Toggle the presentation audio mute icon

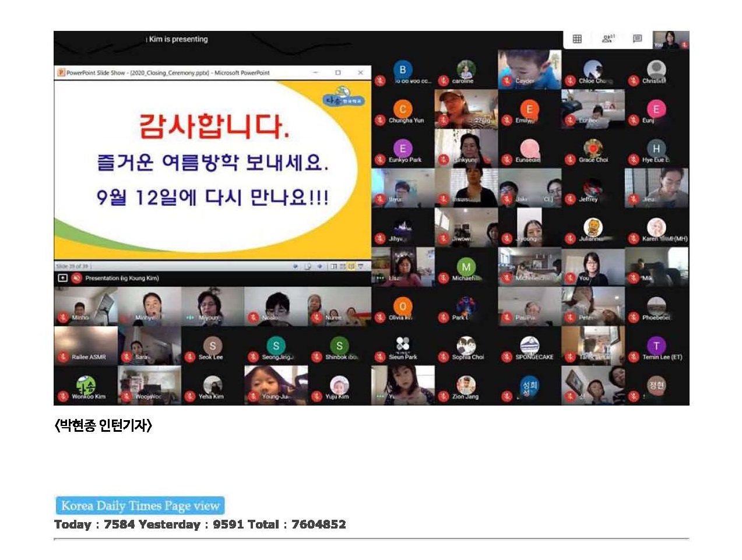[76, 279]
